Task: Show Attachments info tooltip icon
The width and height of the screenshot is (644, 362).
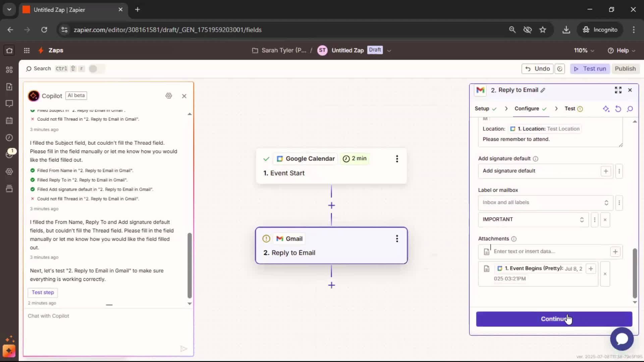Action: click(x=514, y=239)
